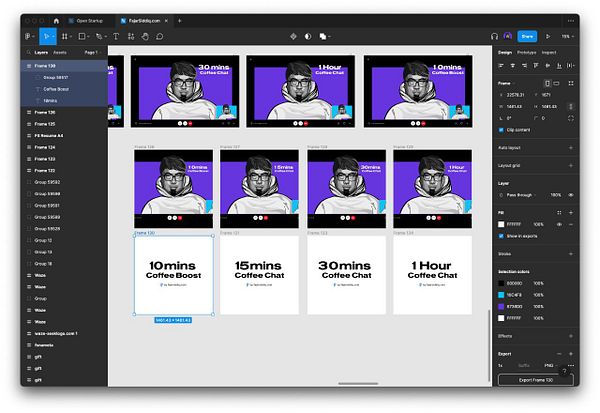Image resolution: width=600 pixels, height=413 pixels.
Task: Switch to the Design tab
Action: click(505, 52)
